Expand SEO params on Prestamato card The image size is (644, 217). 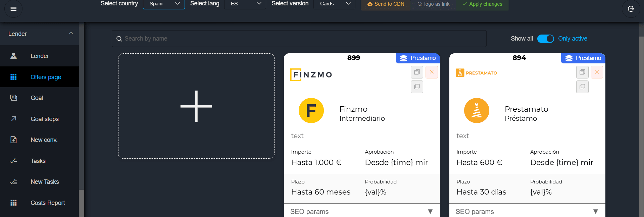527,211
